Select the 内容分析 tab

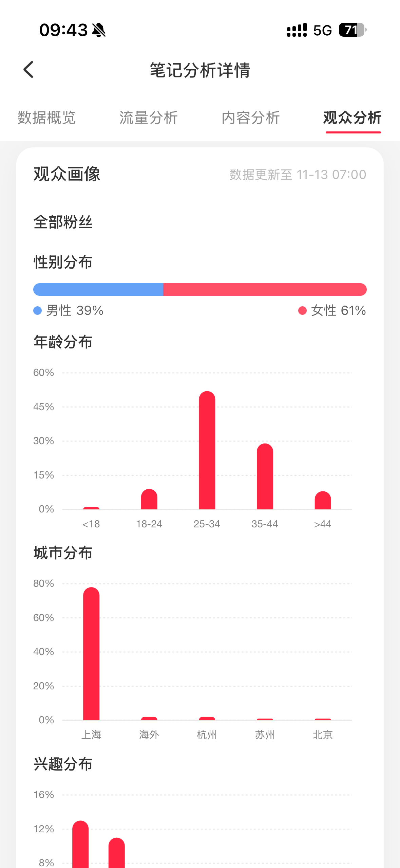pyautogui.click(x=251, y=118)
